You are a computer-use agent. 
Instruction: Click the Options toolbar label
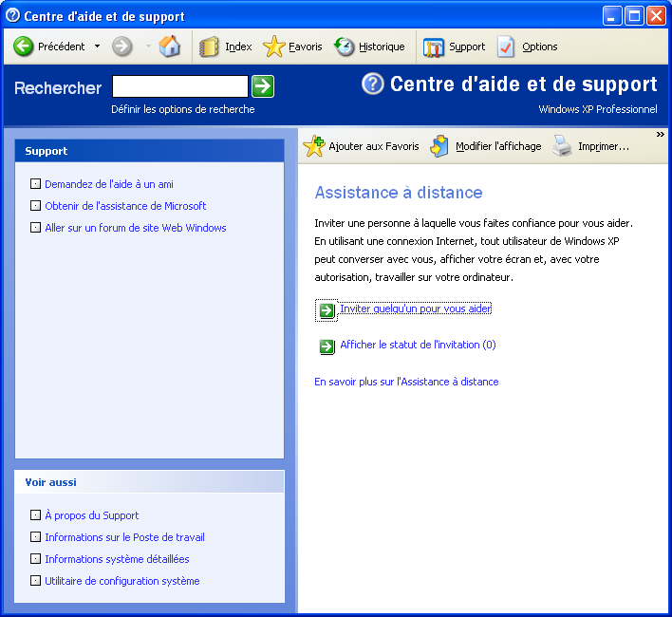(539, 47)
